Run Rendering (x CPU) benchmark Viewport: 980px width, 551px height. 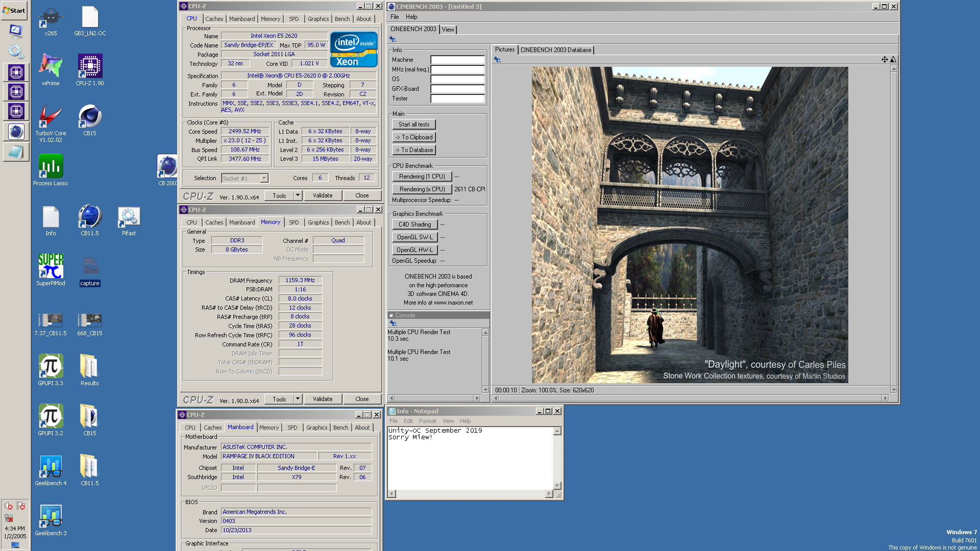422,189
